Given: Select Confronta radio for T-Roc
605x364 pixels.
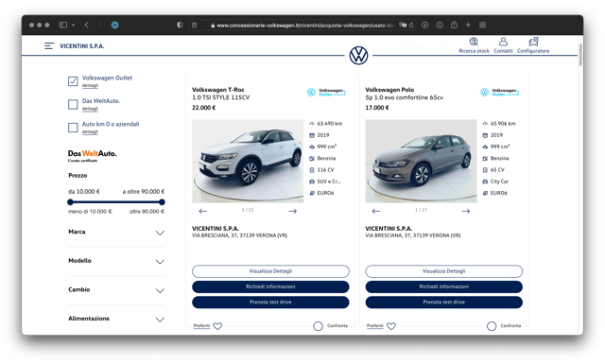Looking at the screenshot, I should coord(318,326).
